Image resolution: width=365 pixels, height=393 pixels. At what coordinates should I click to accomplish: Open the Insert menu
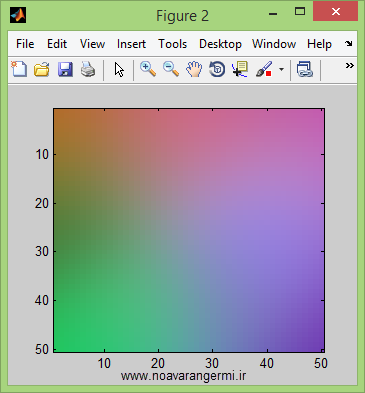pyautogui.click(x=131, y=44)
